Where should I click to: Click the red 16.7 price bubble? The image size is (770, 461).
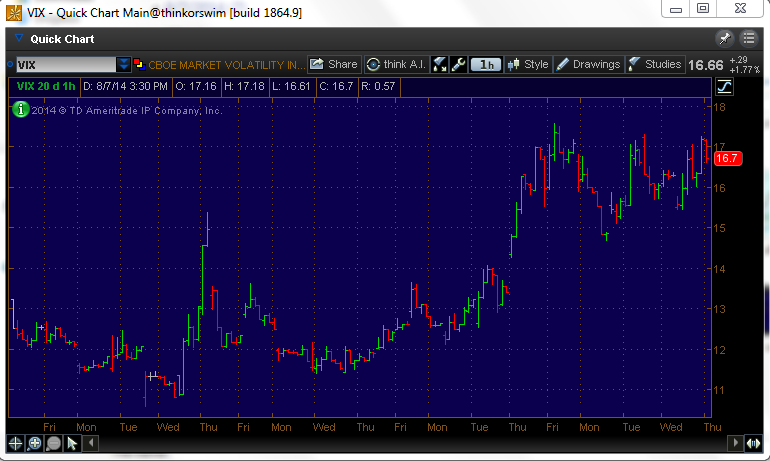click(727, 158)
